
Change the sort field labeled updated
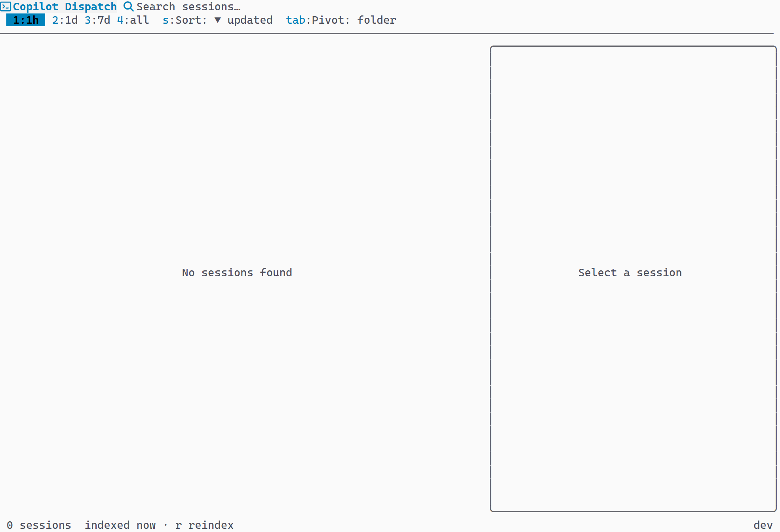tap(250, 20)
